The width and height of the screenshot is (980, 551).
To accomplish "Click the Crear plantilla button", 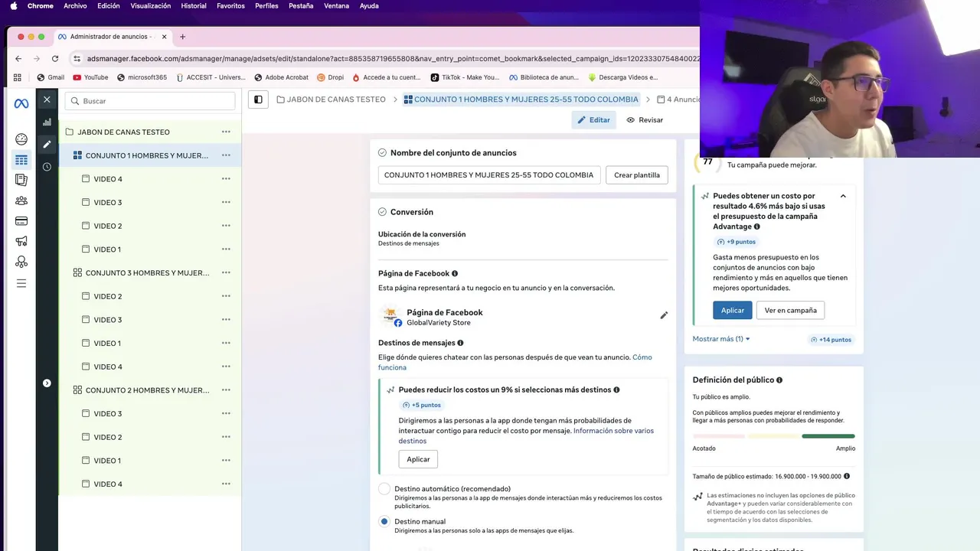I will (x=637, y=175).
